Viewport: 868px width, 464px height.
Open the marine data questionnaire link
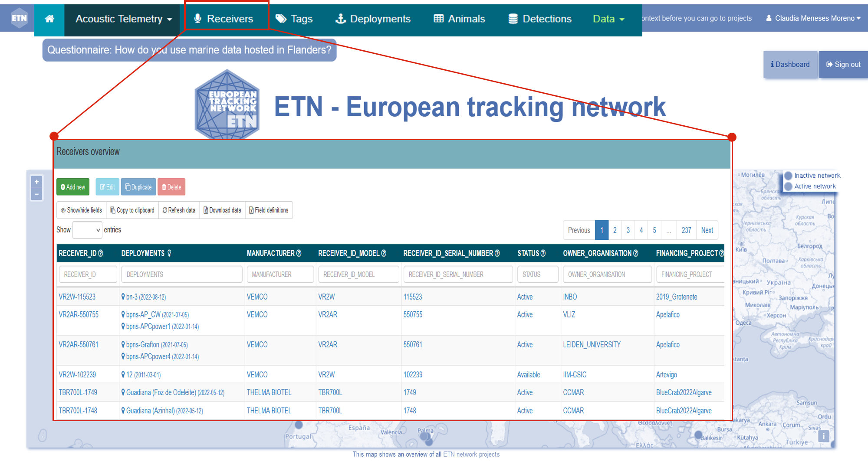click(x=189, y=50)
